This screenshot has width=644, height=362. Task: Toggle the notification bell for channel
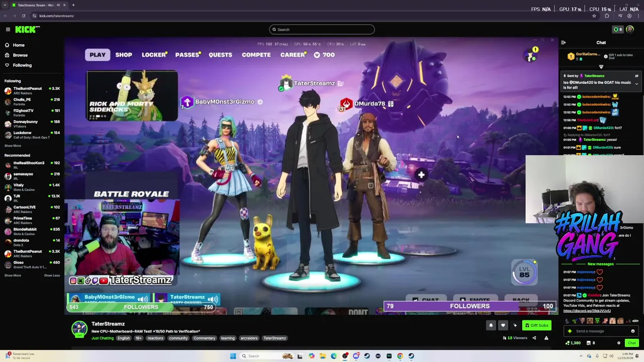pos(491,326)
